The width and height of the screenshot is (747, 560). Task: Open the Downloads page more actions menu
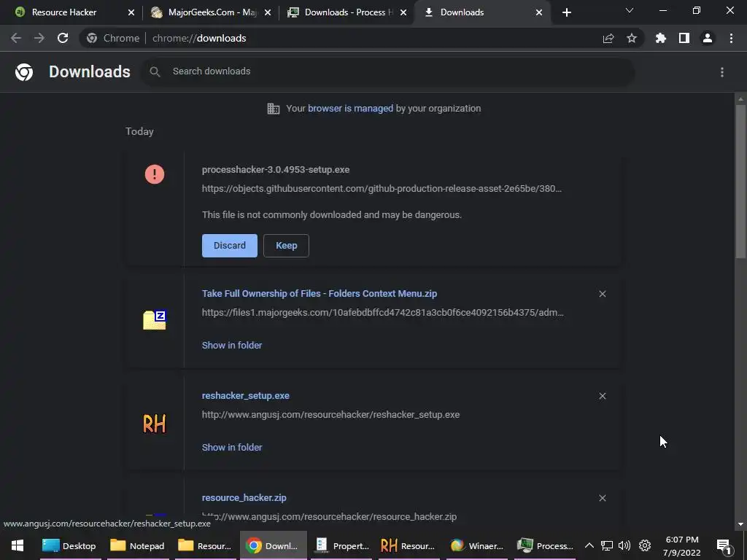click(x=722, y=72)
